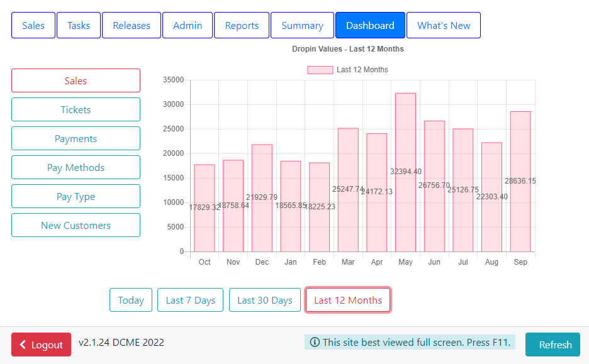Click the 22303.40 value label
This screenshot has height=364, width=589.
click(x=491, y=197)
